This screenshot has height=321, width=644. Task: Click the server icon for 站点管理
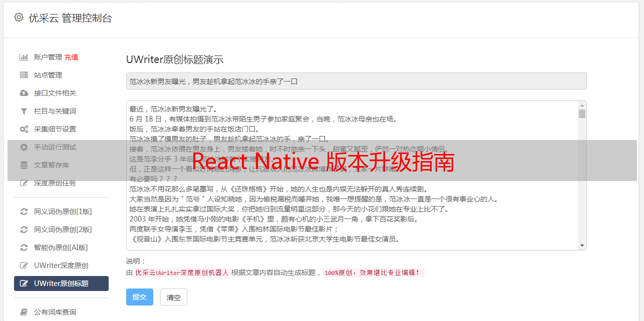(x=24, y=75)
